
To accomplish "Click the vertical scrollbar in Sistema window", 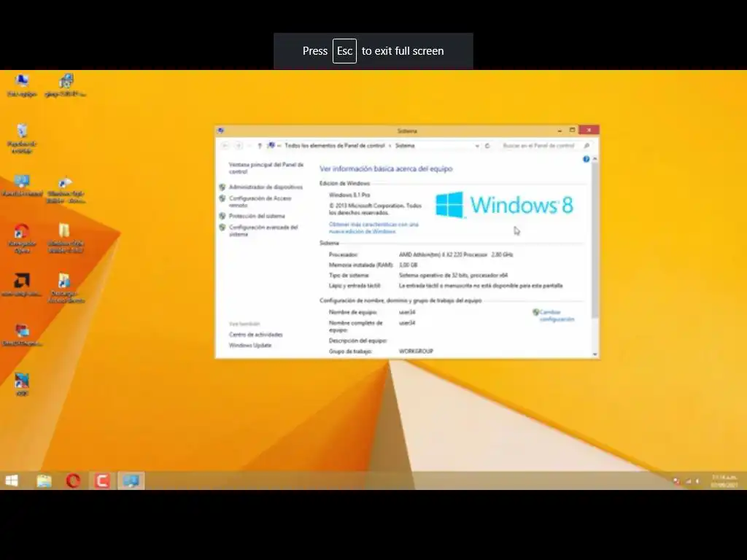I will pos(595,241).
